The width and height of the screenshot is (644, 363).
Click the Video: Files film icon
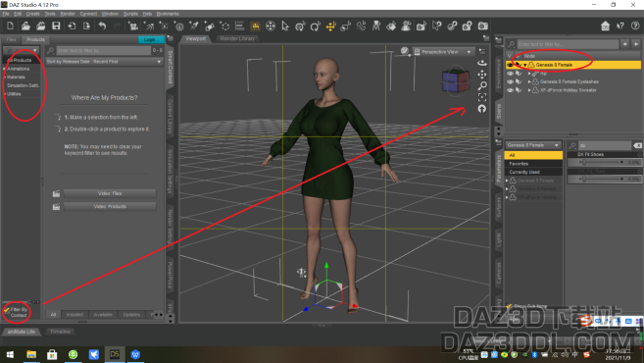click(56, 193)
